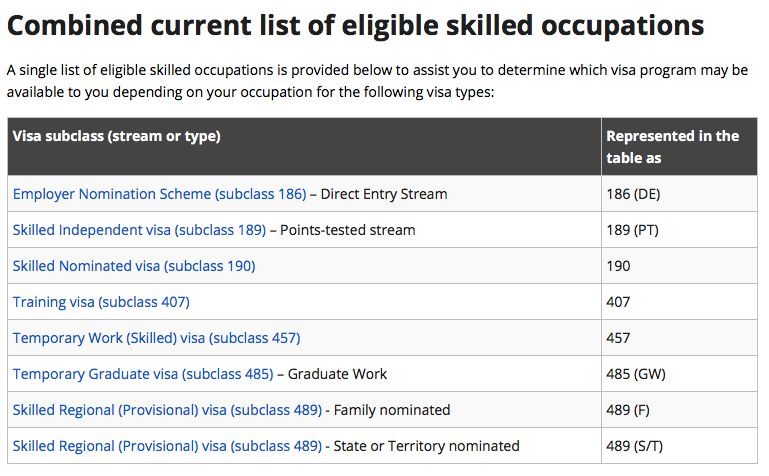The height and width of the screenshot is (476, 769).
Task: Select the 189 (PT) table cell
Action: [679, 230]
